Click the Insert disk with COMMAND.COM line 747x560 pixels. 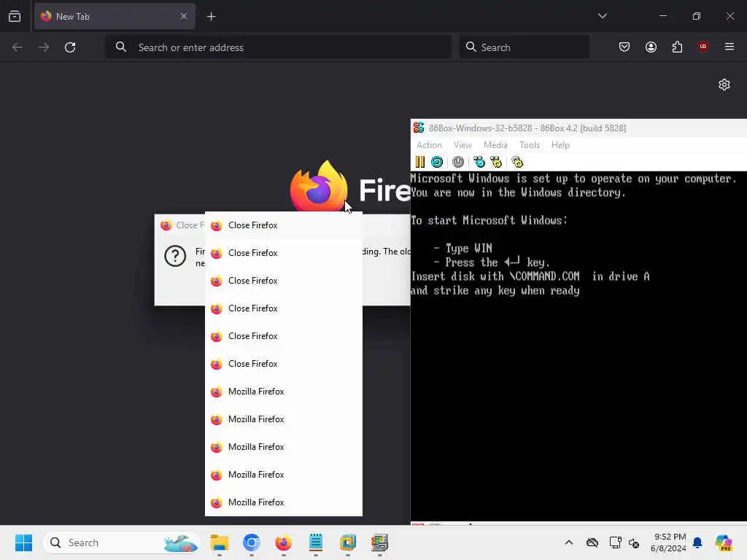pyautogui.click(x=530, y=276)
